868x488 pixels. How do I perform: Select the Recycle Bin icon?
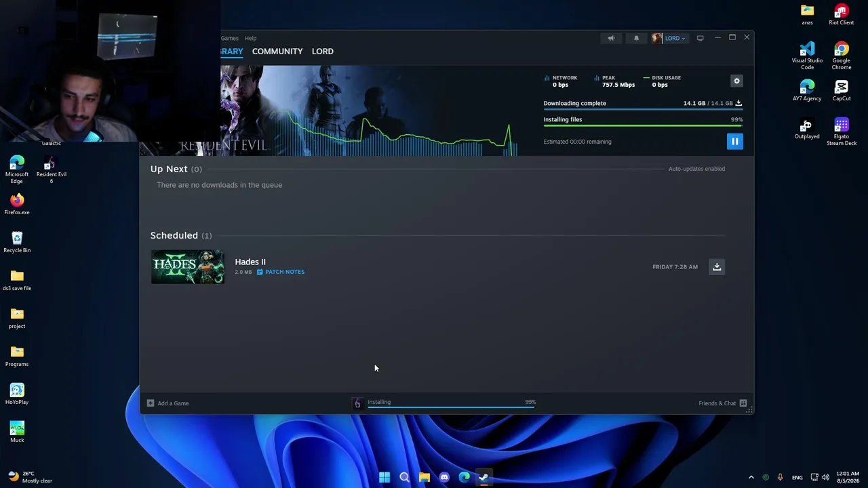(x=17, y=242)
